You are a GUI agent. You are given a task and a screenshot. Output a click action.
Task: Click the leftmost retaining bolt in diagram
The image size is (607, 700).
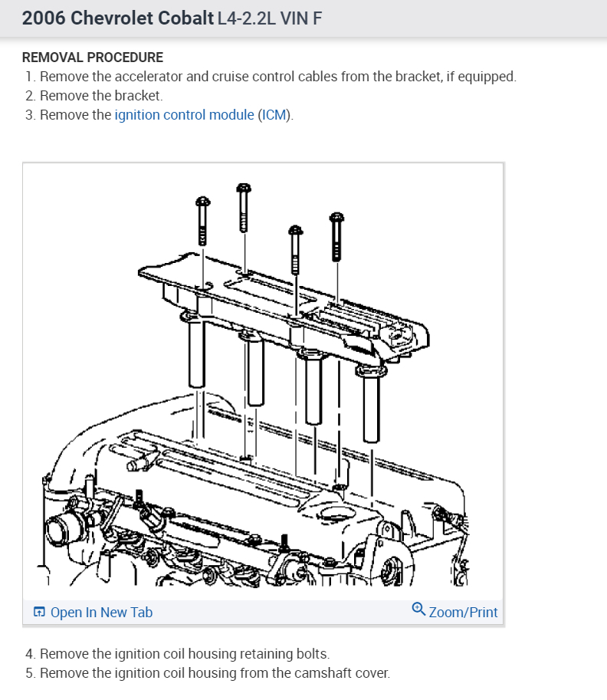tap(202, 221)
